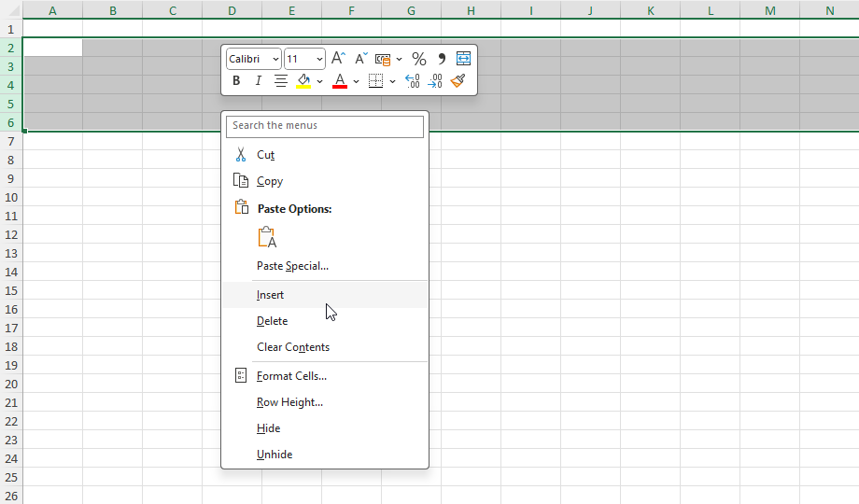Click Increase Decimal icon
This screenshot has height=504, width=859.
412,81
